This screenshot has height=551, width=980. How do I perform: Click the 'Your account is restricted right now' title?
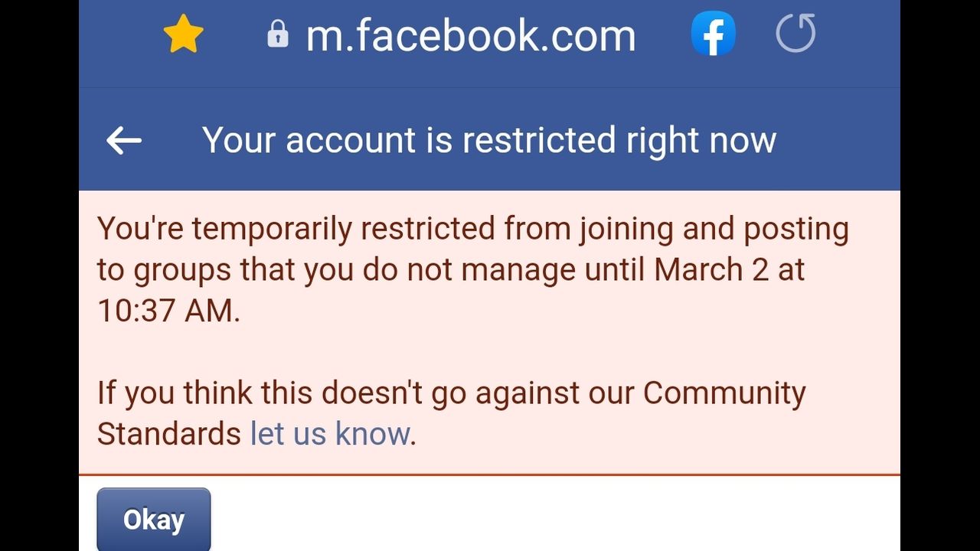489,141
